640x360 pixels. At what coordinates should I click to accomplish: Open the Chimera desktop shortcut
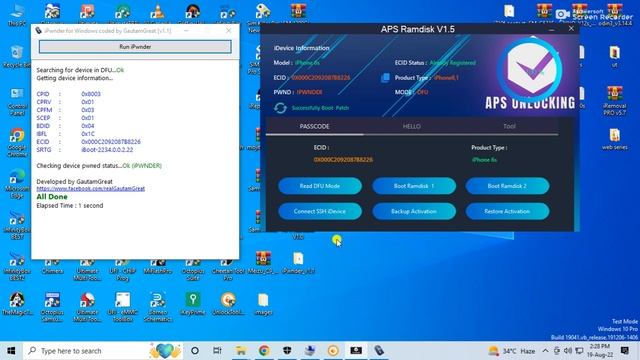tap(52, 265)
